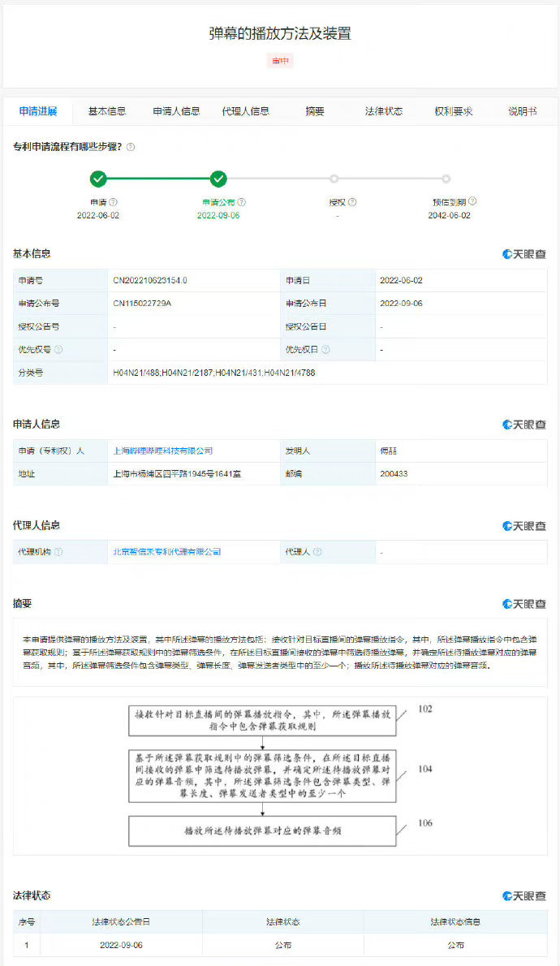Switch to the 基本信息 tab
This screenshot has width=560, height=966.
click(107, 111)
